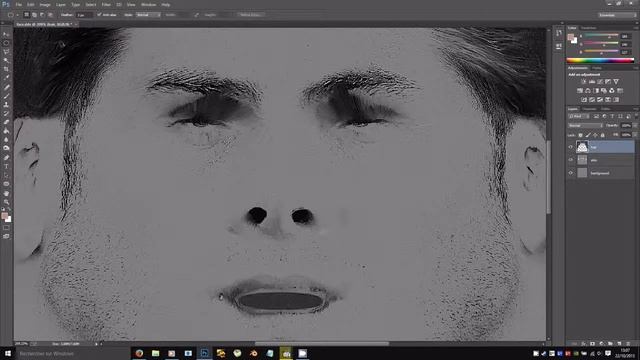Toggle layer filtering switch
The width and height of the screenshot is (640, 360).
635,117
